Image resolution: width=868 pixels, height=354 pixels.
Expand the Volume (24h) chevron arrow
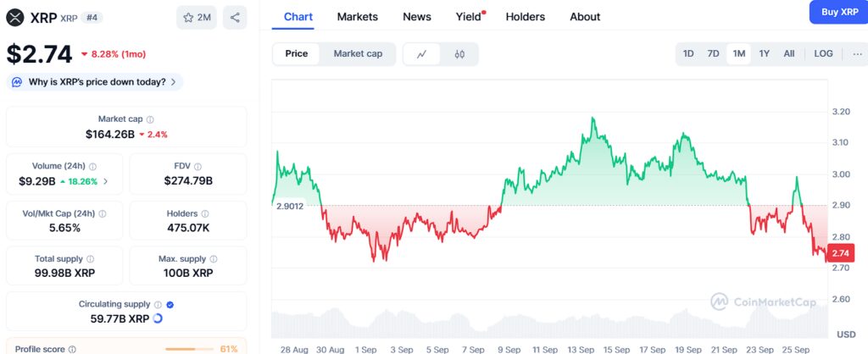pyautogui.click(x=106, y=181)
